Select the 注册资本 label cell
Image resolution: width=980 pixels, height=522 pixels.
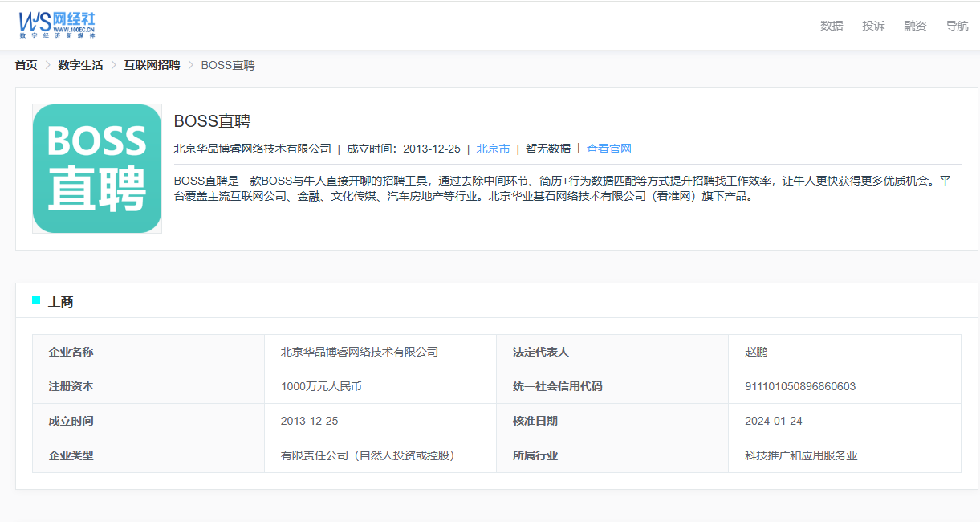click(148, 386)
